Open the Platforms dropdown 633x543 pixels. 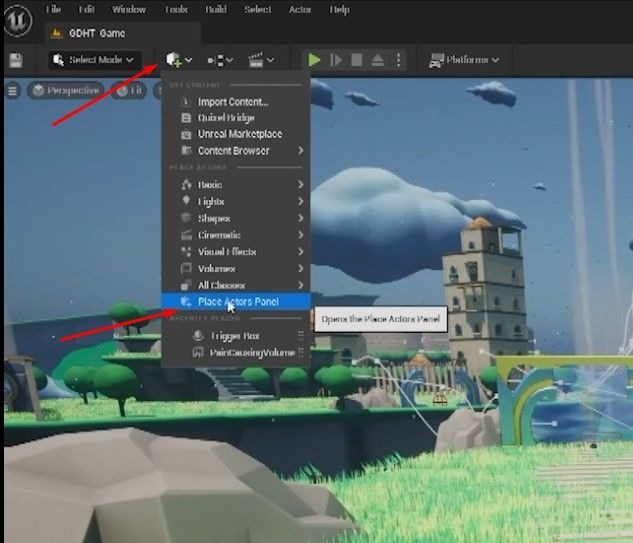coord(464,60)
